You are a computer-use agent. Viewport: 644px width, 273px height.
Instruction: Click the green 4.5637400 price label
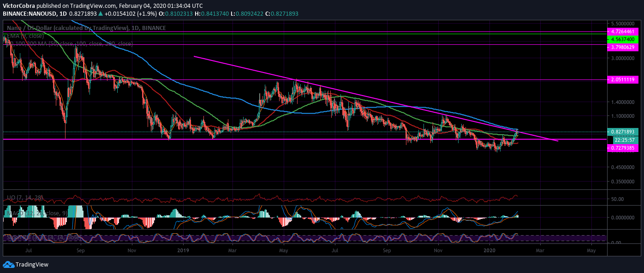coord(622,39)
